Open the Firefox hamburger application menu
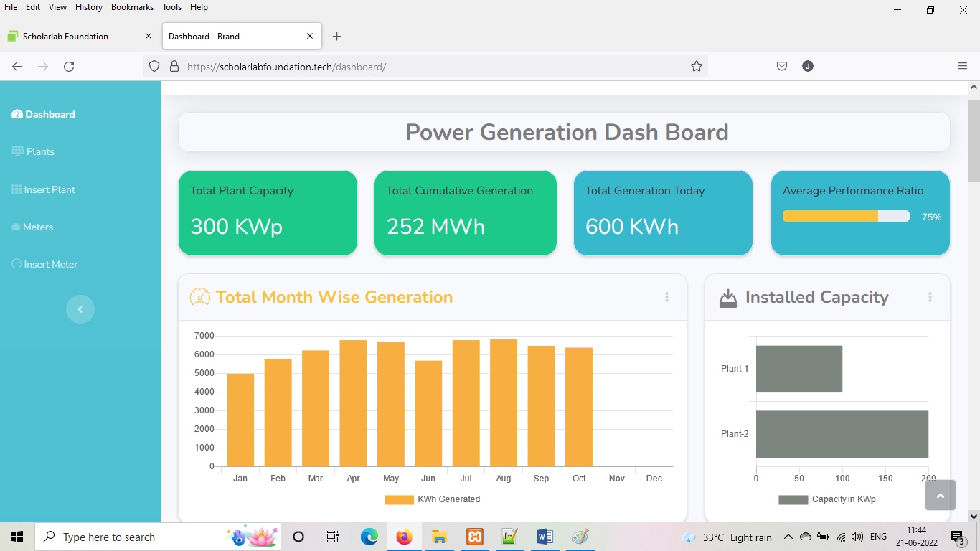 click(963, 67)
